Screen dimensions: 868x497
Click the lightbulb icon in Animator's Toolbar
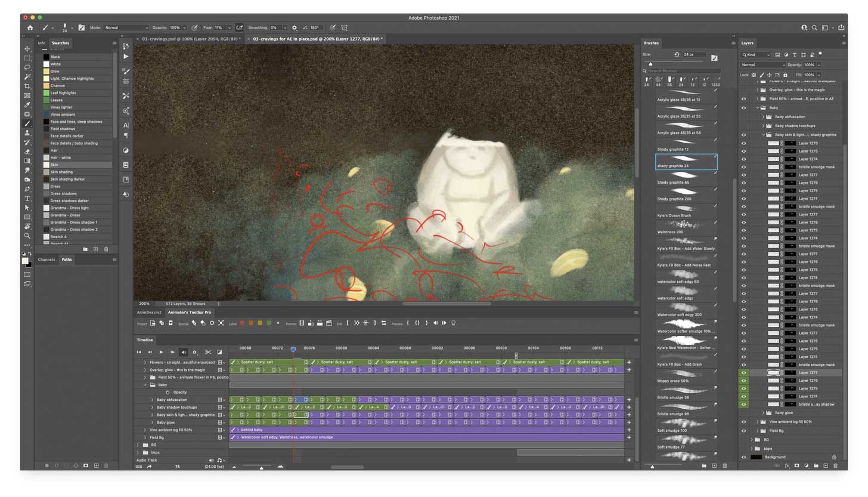[x=453, y=323]
